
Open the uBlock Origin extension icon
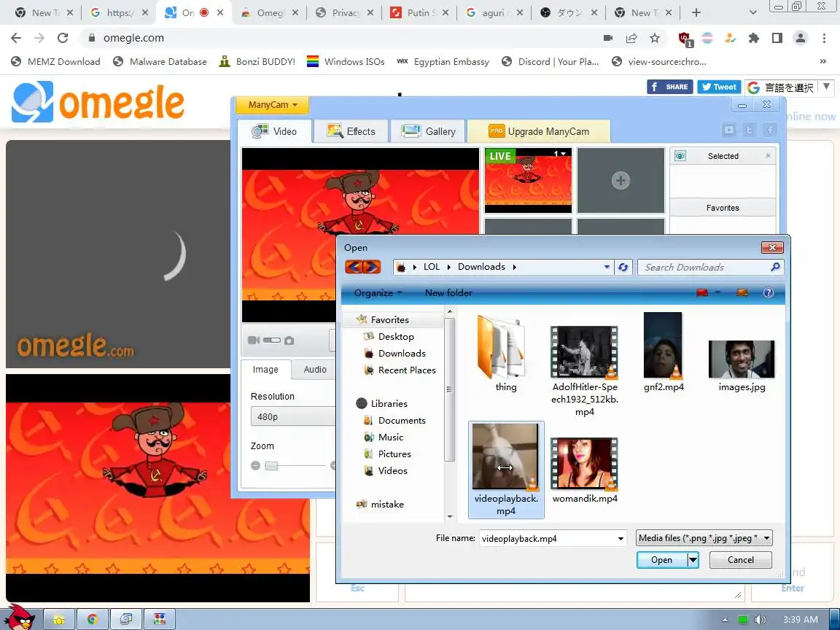click(x=685, y=39)
